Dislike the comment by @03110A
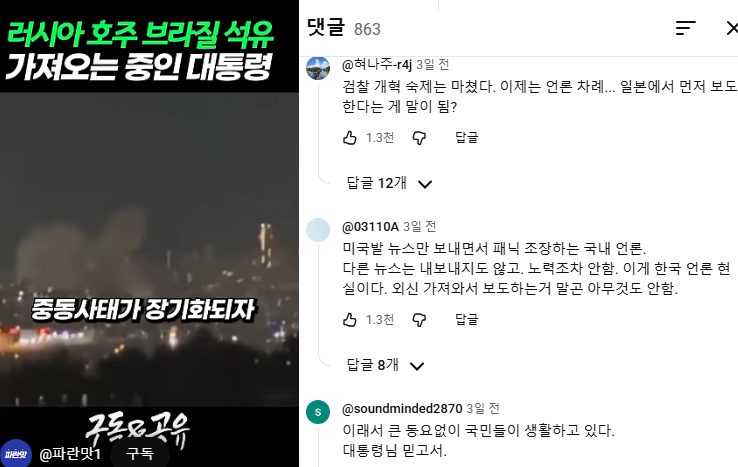Image resolution: width=738 pixels, height=467 pixels. pyautogui.click(x=419, y=320)
